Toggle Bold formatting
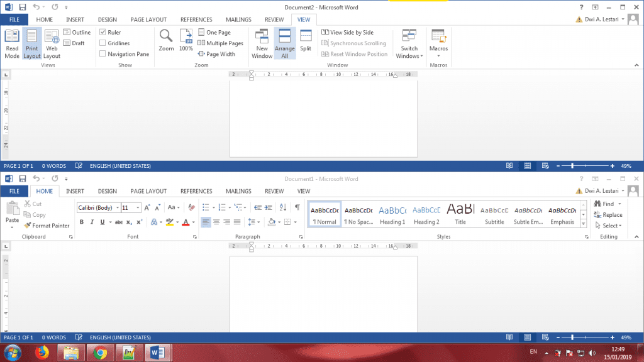This screenshot has height=362, width=644. 81,222
